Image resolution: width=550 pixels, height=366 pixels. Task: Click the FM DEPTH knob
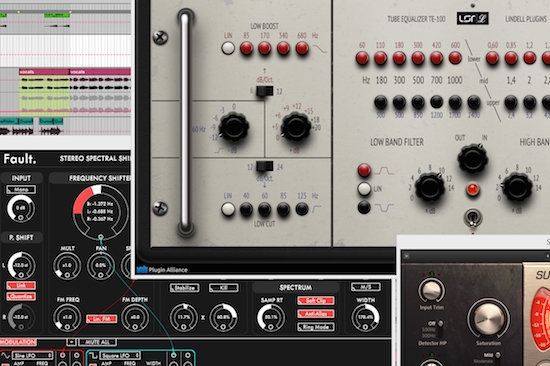[x=135, y=317]
